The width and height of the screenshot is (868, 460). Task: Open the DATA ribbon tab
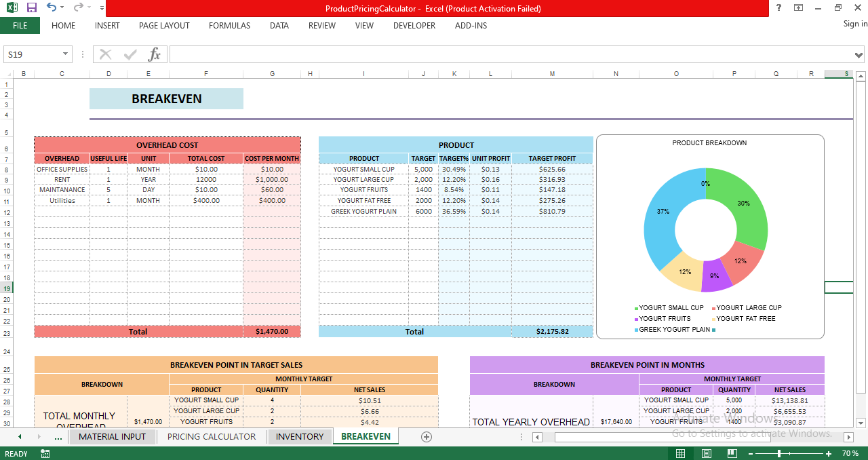pos(279,25)
